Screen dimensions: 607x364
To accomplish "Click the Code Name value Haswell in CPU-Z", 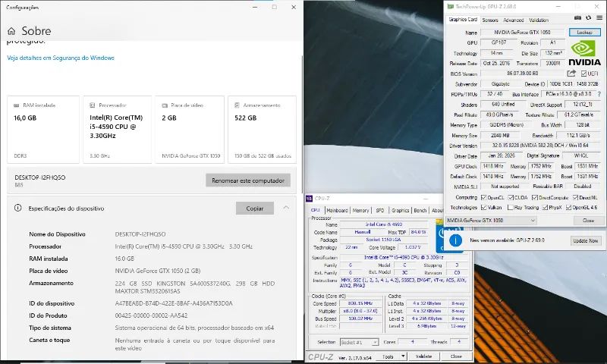I will (363, 232).
